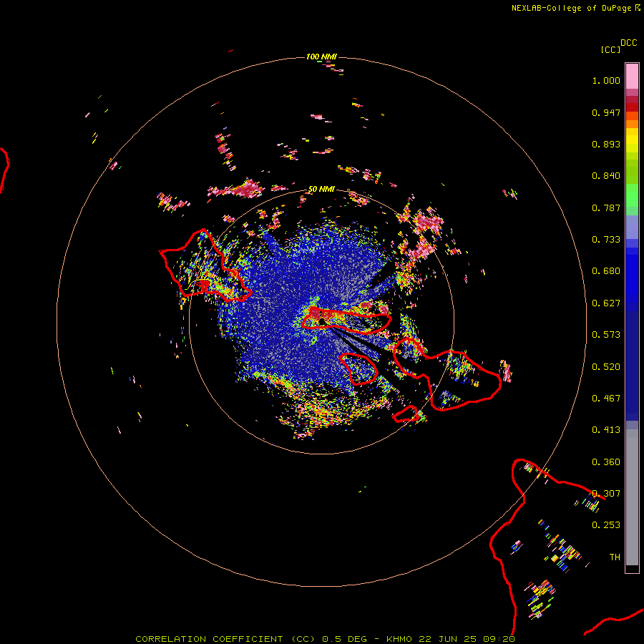The height and width of the screenshot is (644, 644).
Task: Click the 0.733 scale value
Action: tap(606, 240)
